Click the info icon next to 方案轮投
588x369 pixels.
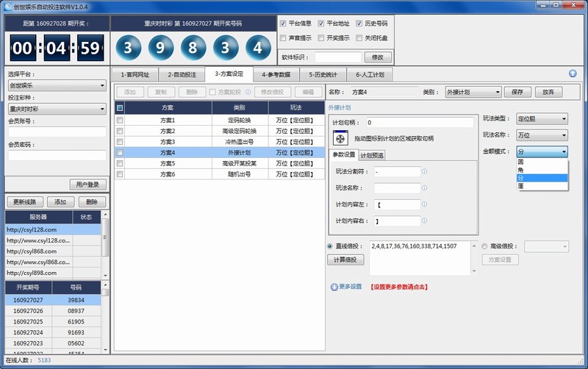(248, 92)
